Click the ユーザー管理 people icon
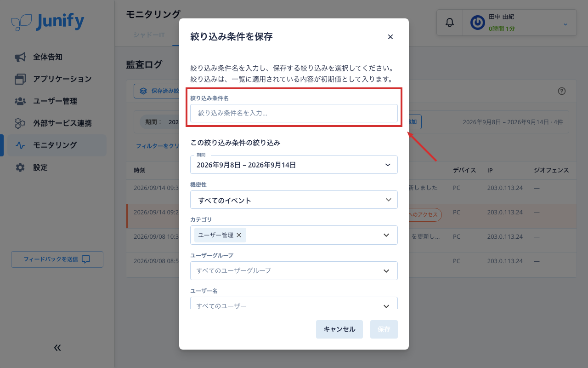The width and height of the screenshot is (588, 368). [x=20, y=101]
